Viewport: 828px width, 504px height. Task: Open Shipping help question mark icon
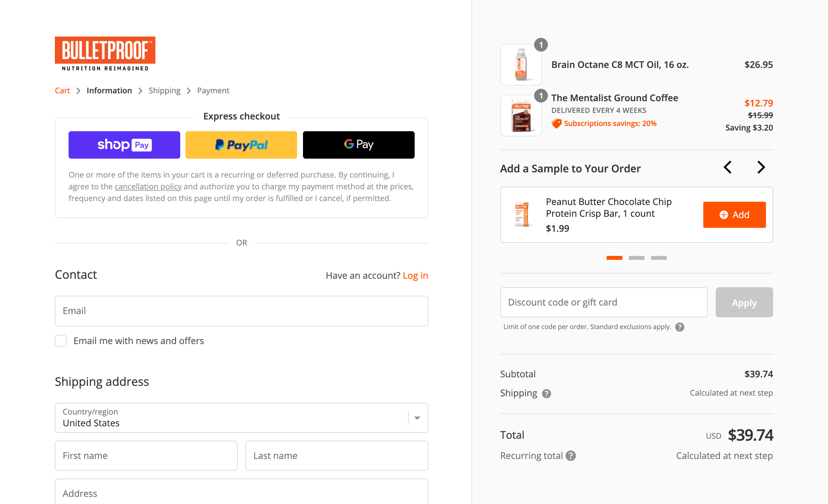pos(547,393)
